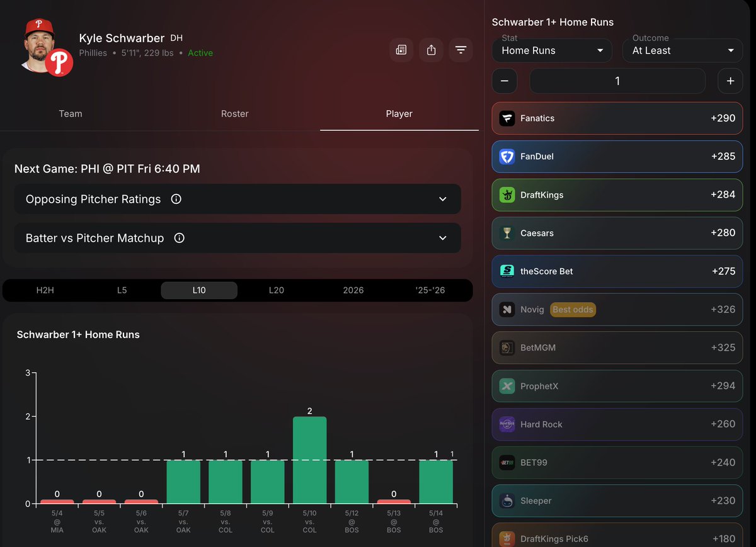
Task: Click the DraftKings Pick6 +180 odds
Action: click(x=724, y=539)
